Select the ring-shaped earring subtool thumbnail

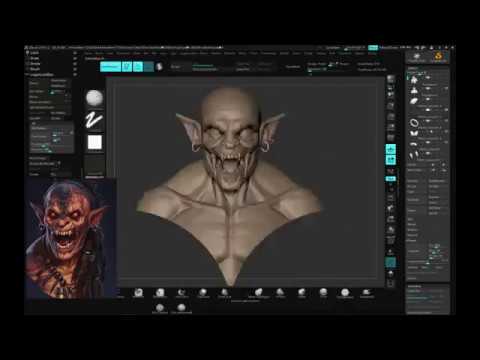pos(414,123)
